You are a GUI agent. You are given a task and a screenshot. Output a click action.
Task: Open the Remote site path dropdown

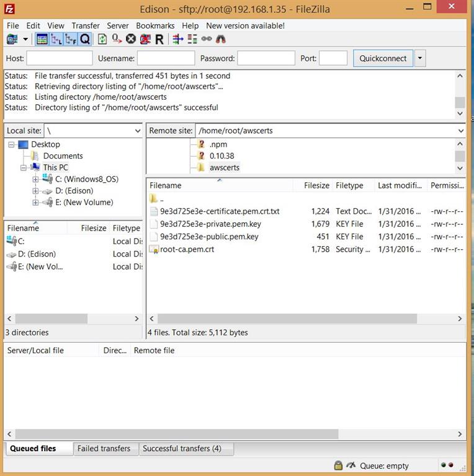pyautogui.click(x=461, y=131)
